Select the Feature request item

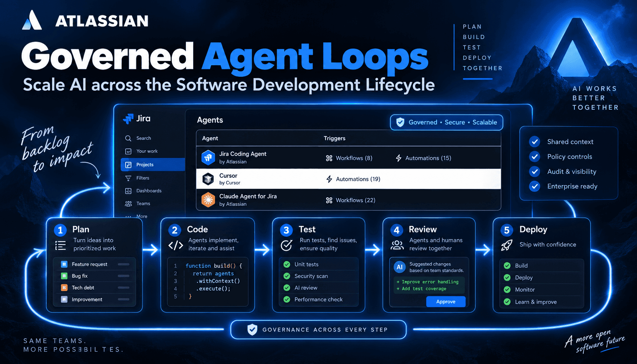coord(94,264)
